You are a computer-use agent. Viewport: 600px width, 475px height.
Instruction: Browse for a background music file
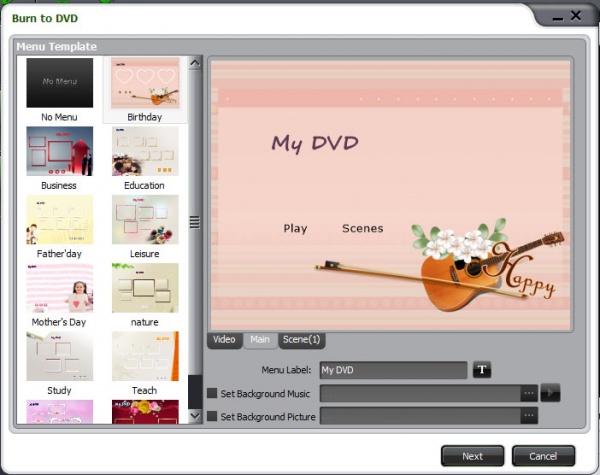(x=529, y=393)
